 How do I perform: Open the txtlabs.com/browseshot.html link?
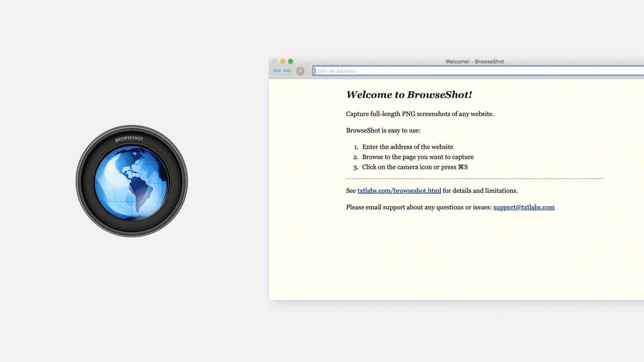(399, 191)
